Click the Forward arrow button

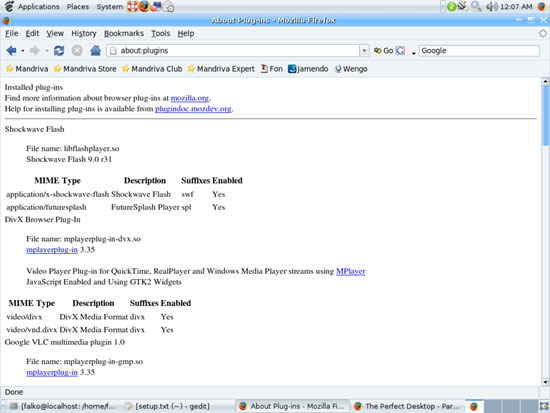[x=34, y=51]
